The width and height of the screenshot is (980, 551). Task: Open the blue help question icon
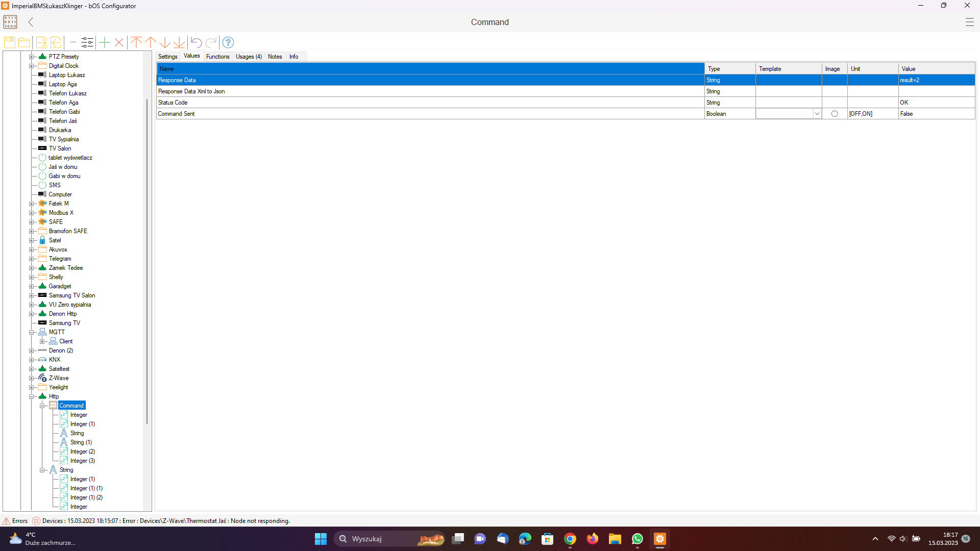(228, 42)
